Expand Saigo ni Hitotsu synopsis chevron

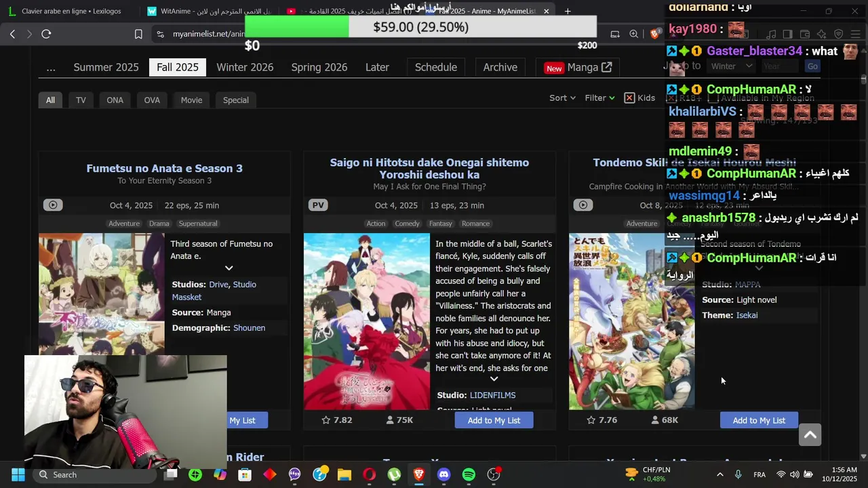[x=494, y=379]
